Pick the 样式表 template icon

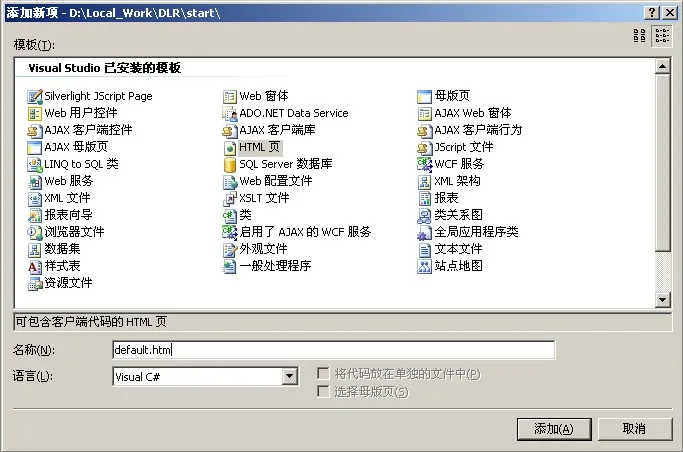pyautogui.click(x=34, y=266)
